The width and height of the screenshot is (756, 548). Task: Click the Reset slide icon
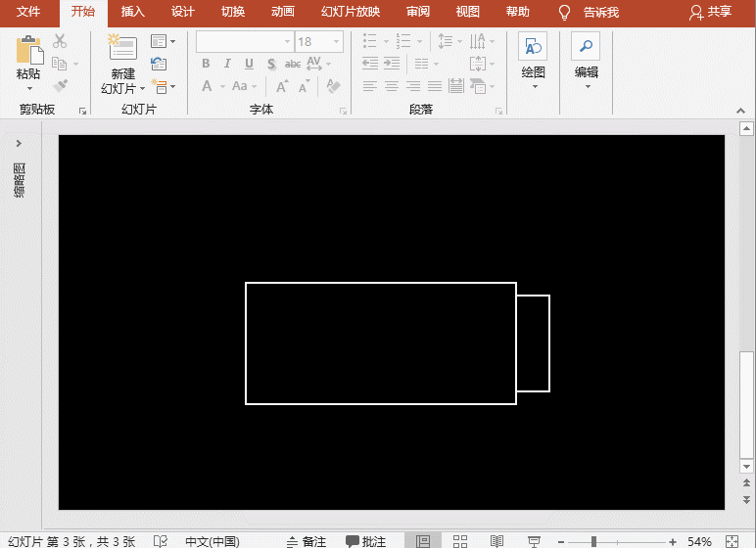[x=159, y=64]
